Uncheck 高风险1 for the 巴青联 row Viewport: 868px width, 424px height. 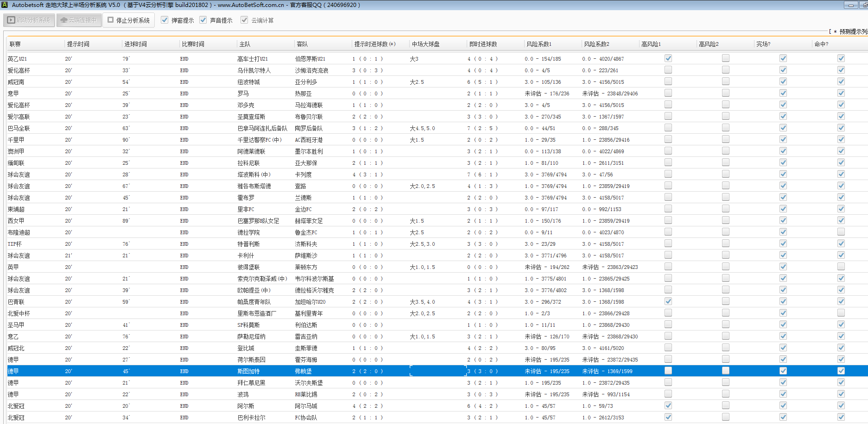668,301
